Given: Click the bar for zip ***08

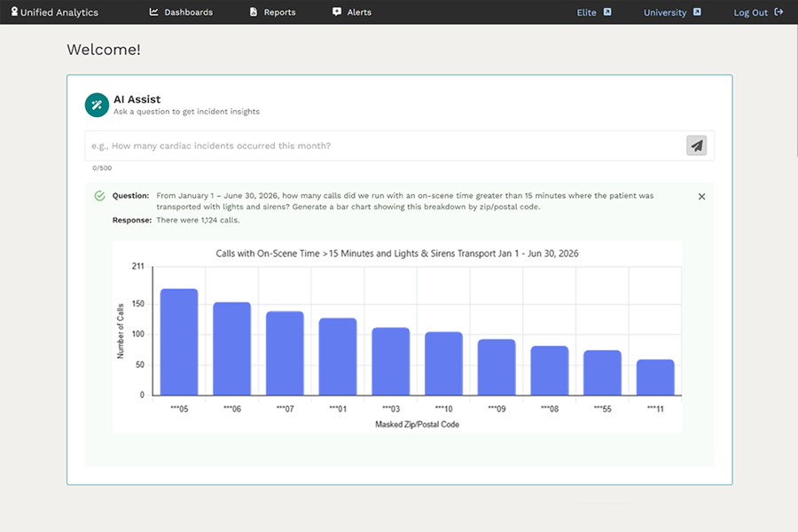Looking at the screenshot, I should (x=550, y=371).
